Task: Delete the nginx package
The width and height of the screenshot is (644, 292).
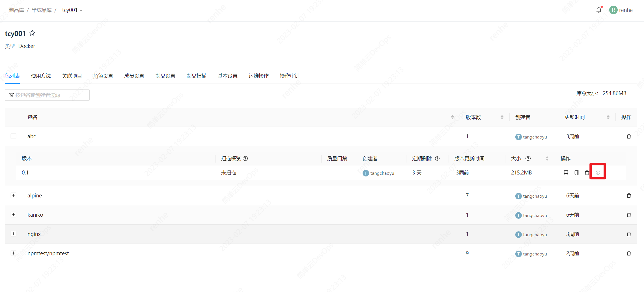Action: [629, 234]
